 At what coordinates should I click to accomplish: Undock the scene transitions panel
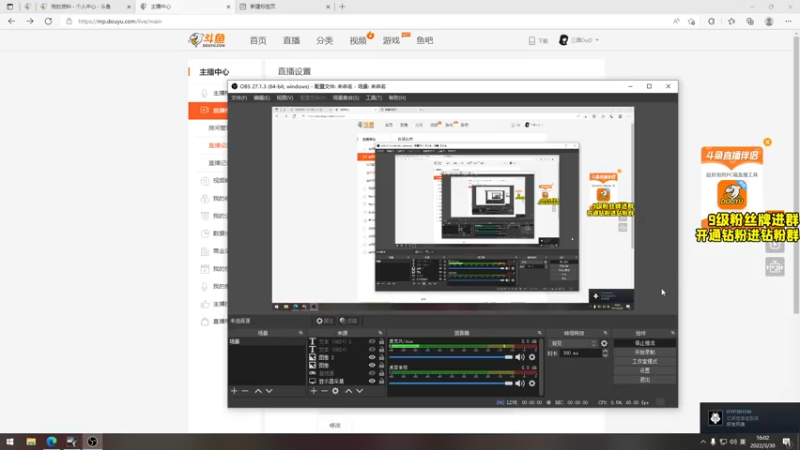[605, 333]
